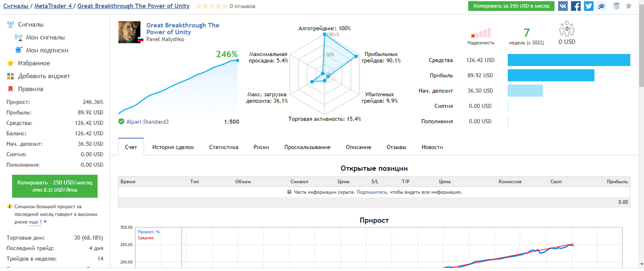Screen dimensions: 644x271
Task: Open the Alpari-Standard3 broker link
Action: click(x=147, y=121)
